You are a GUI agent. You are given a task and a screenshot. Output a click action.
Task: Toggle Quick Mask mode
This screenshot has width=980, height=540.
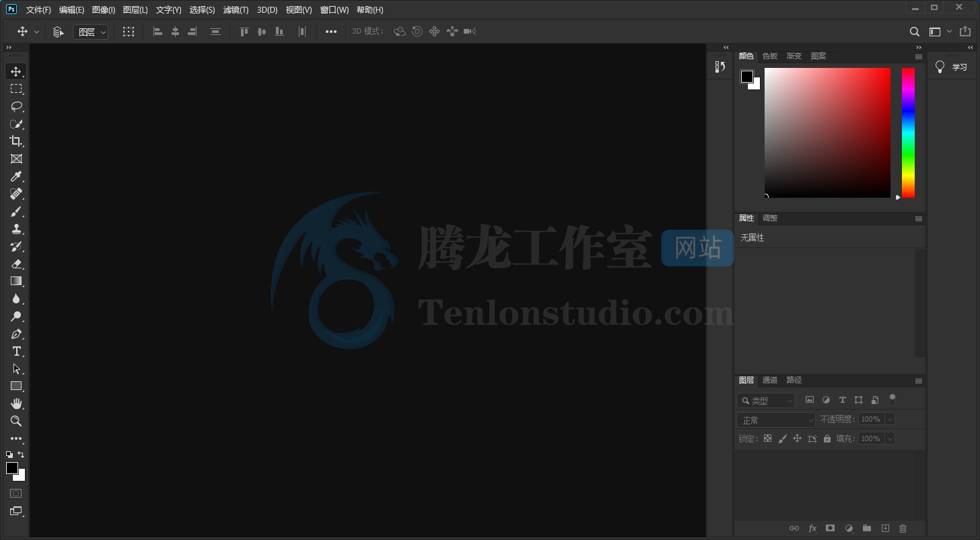pos(16,494)
